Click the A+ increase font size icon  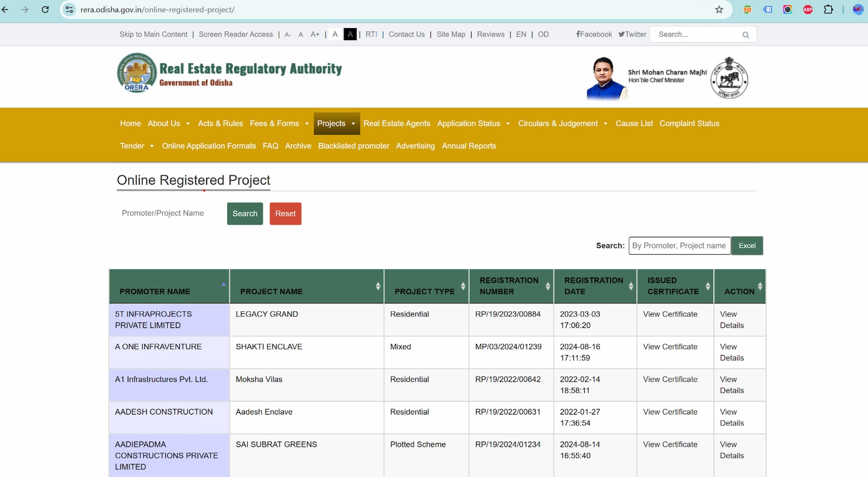[x=315, y=34]
